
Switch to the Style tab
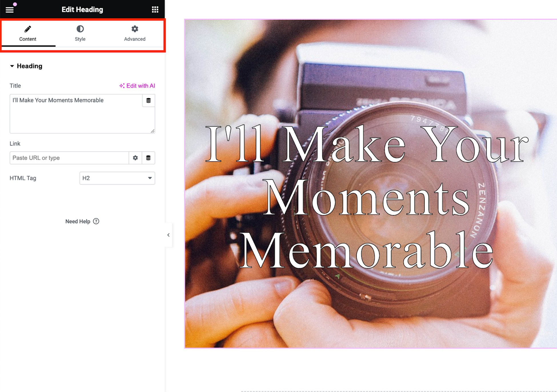80,34
